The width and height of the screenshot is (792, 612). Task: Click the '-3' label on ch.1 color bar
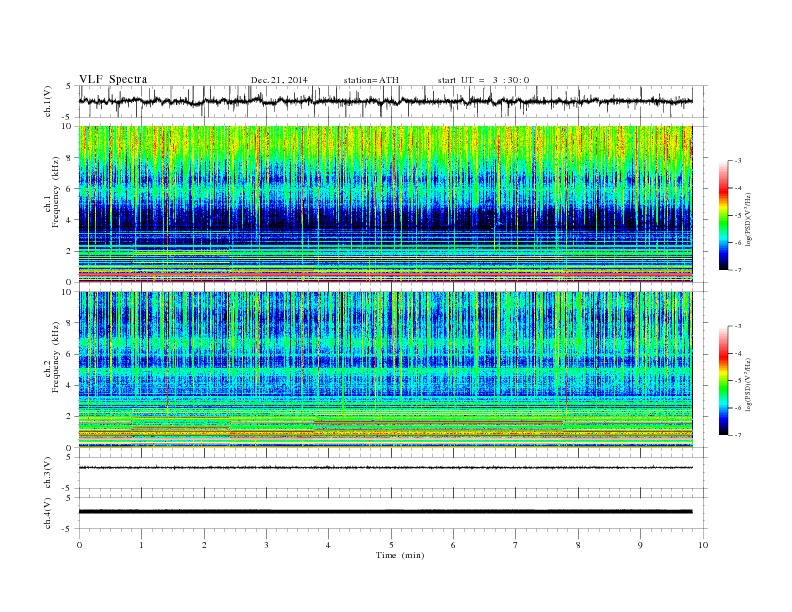point(738,161)
